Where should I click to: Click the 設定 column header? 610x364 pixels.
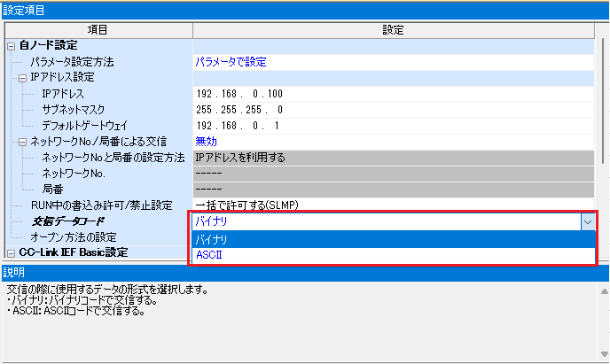click(x=394, y=30)
